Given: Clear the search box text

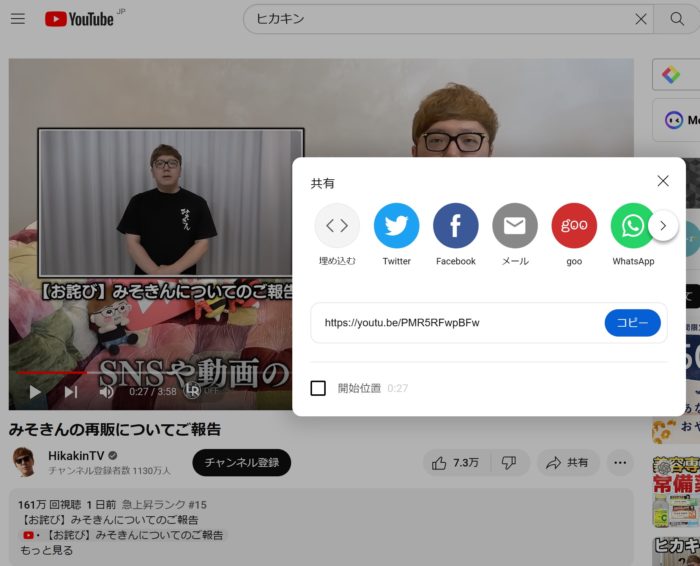Looking at the screenshot, I should point(641,19).
